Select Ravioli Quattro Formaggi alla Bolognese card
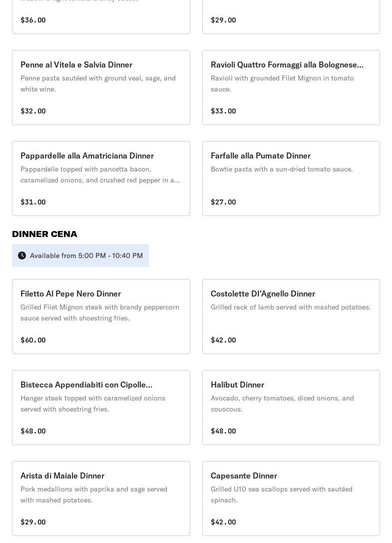The image size is (392, 543). tap(291, 87)
